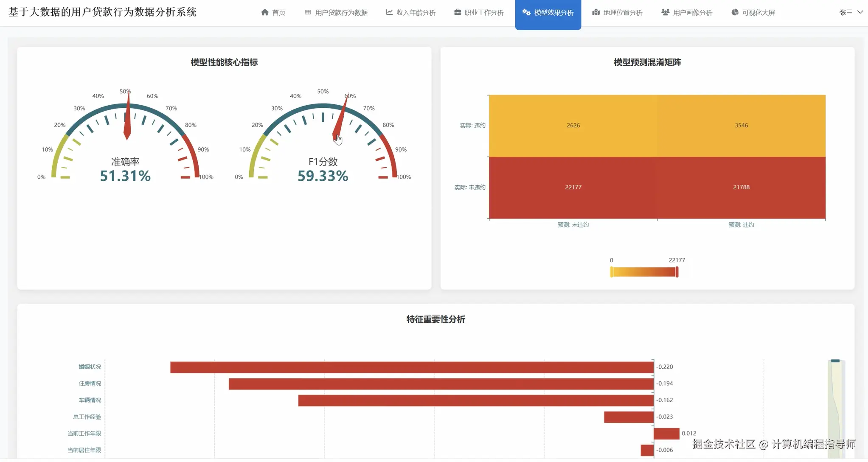Click the system title 基于大数据的用户贷款行为数据分析系统
This screenshot has height=462, width=868.
[x=102, y=12]
